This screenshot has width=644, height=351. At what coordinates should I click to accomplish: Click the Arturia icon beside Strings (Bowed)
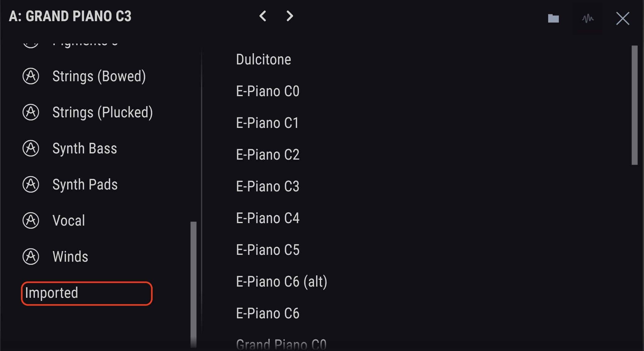tap(31, 76)
